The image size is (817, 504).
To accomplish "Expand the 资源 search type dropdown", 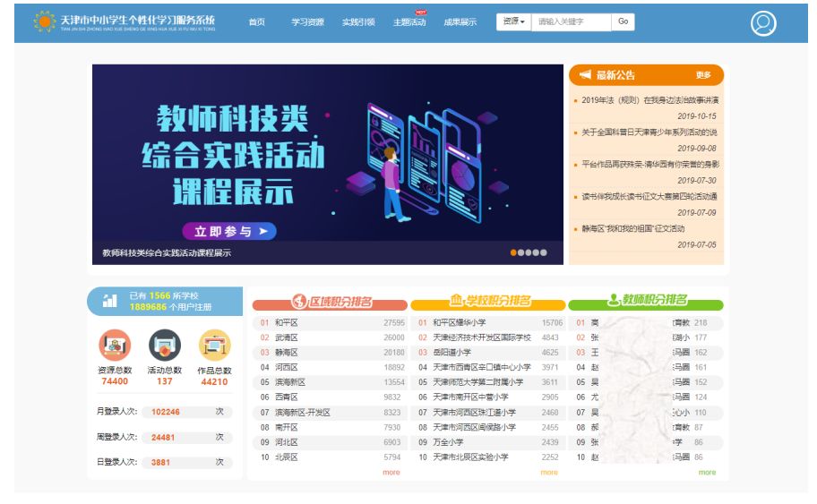I will coord(513,21).
